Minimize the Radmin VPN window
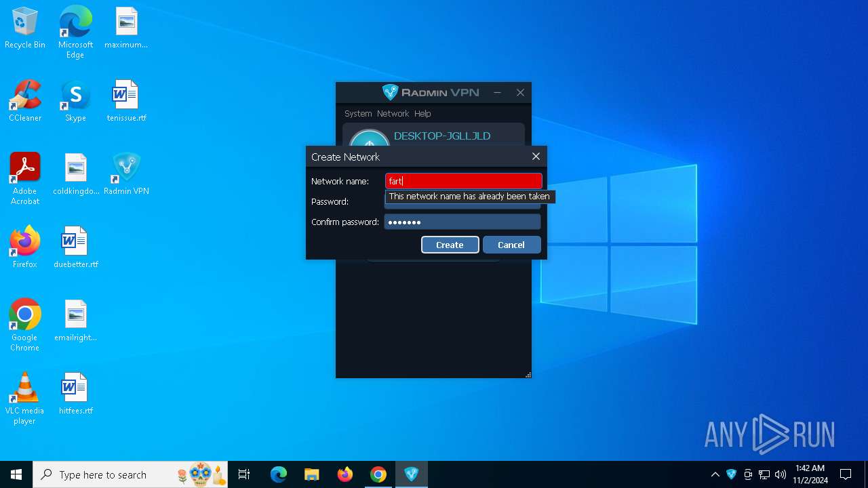This screenshot has height=488, width=868. pos(497,92)
